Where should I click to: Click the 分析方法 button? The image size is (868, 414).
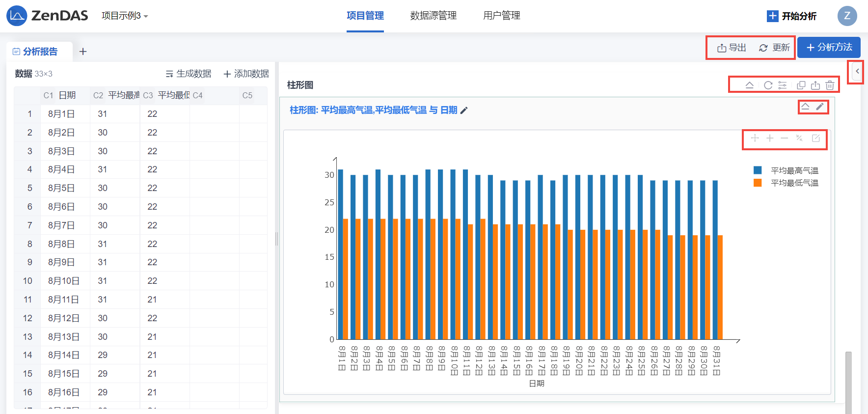pos(829,48)
